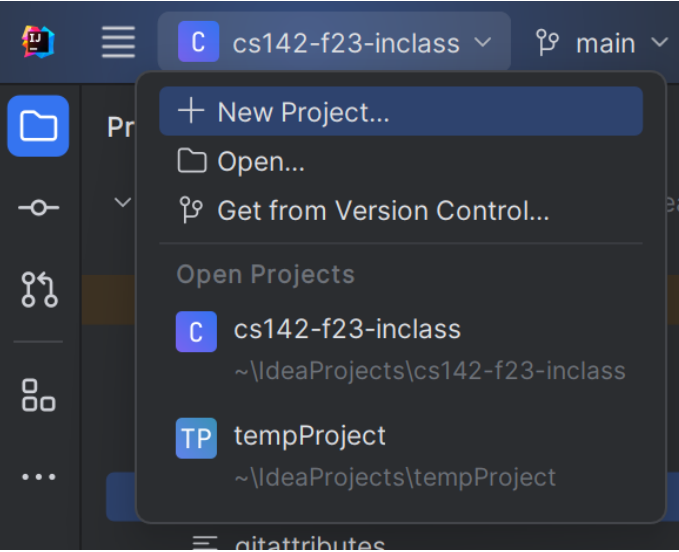
Task: Open the Pull Requests tool window icon
Action: (39, 290)
